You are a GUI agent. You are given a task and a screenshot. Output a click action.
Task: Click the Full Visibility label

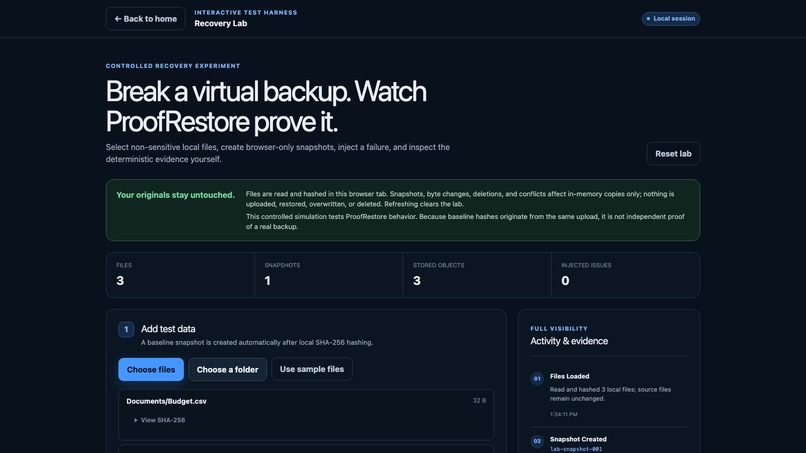pyautogui.click(x=559, y=329)
